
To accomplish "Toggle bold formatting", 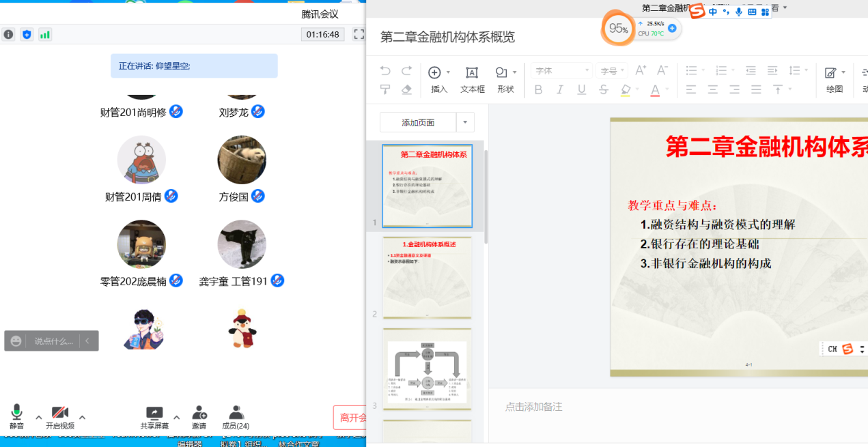I will [x=537, y=89].
